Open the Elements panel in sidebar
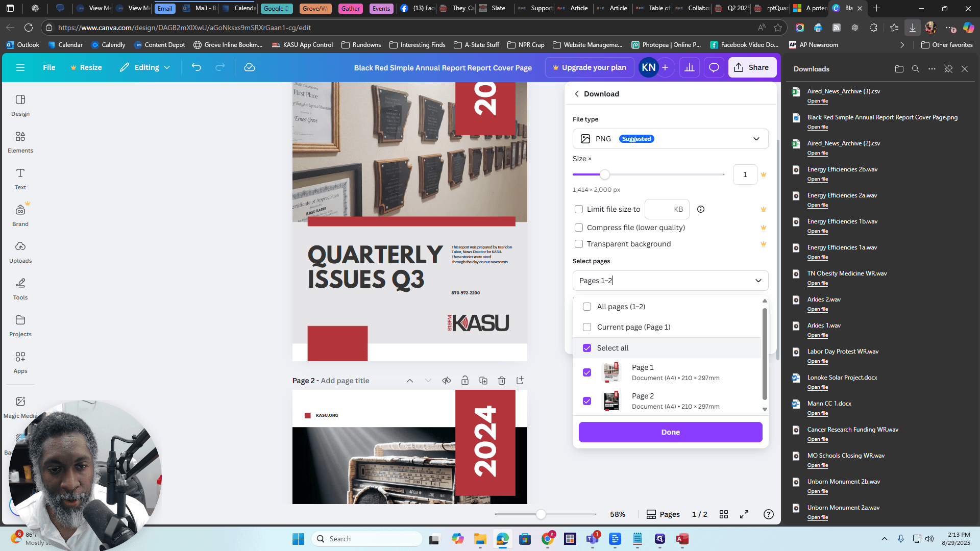This screenshot has height=551, width=980. tap(20, 142)
